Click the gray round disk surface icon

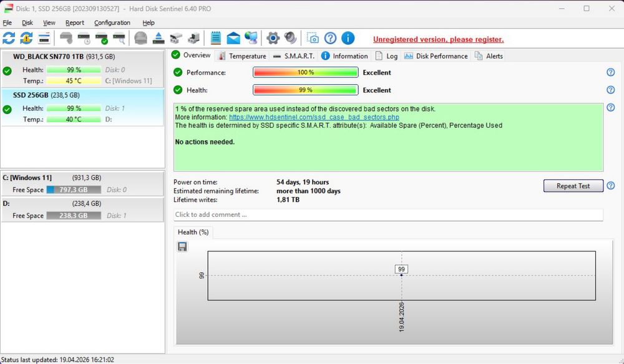coord(140,38)
